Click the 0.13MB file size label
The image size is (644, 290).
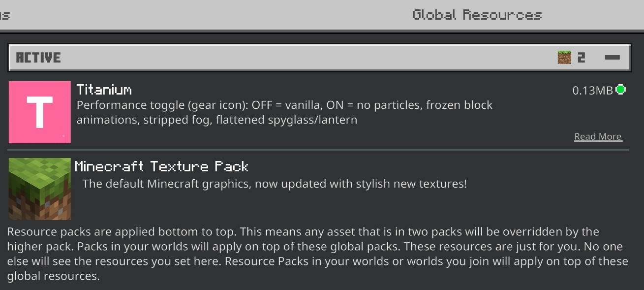pyautogui.click(x=593, y=90)
